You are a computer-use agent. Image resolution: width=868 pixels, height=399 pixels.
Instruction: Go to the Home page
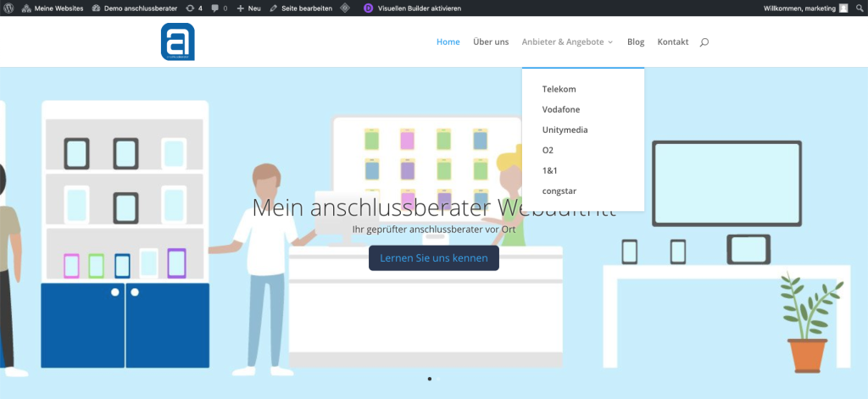click(448, 42)
